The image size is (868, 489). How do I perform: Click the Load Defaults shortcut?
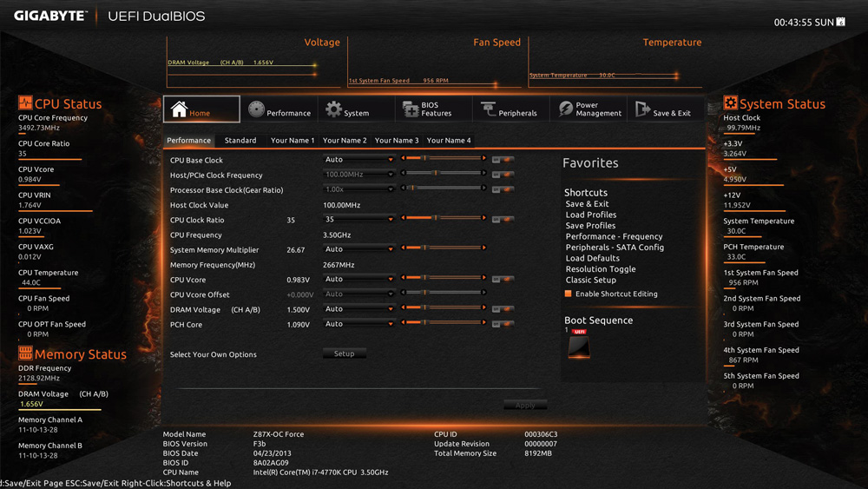(x=592, y=258)
